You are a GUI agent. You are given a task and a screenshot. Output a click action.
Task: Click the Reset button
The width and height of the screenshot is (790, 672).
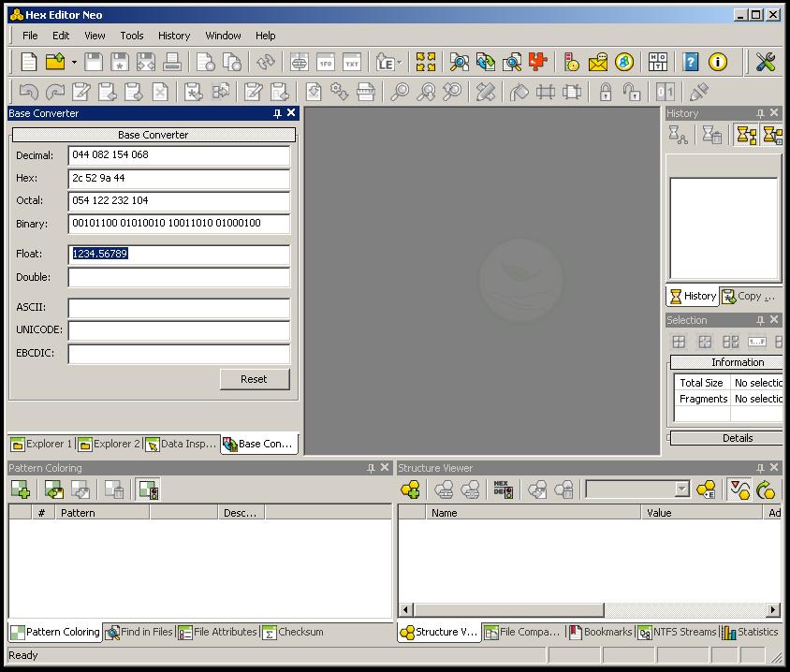(255, 379)
